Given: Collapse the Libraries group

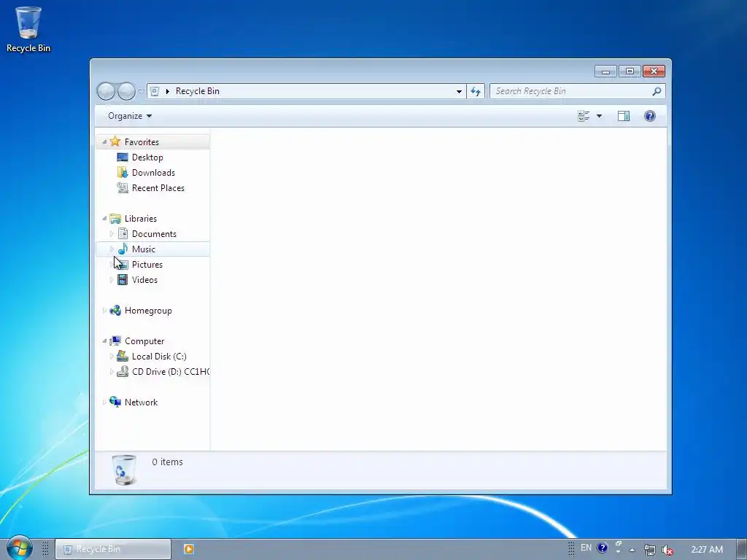Looking at the screenshot, I should click(104, 219).
